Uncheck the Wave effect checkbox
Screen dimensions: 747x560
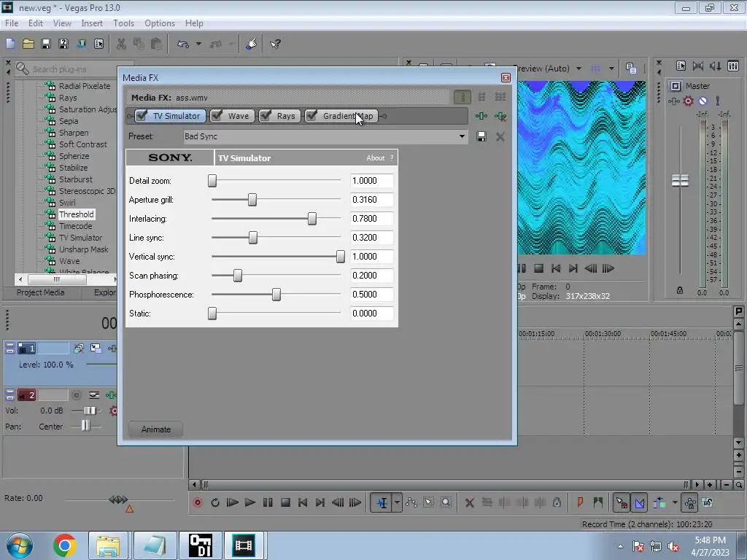[x=217, y=116]
